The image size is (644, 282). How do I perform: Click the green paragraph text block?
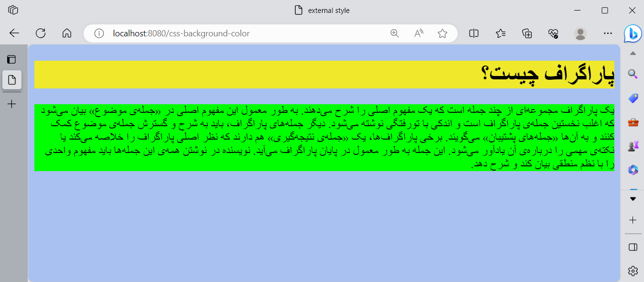click(324, 138)
